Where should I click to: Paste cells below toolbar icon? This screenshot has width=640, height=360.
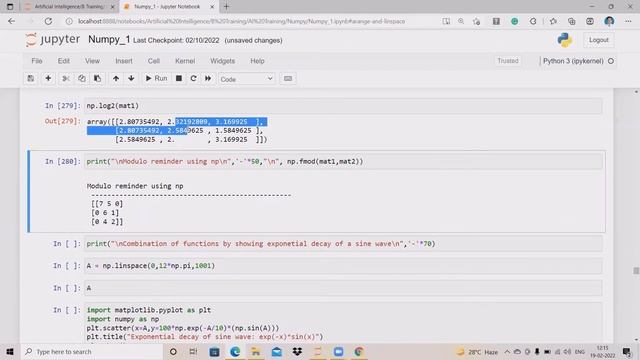[x=98, y=78]
